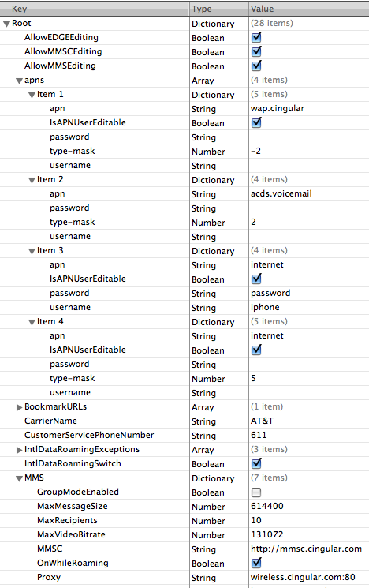This screenshot has width=369, height=588.
Task: Select the AllowMMSEditing key
Action: click(60, 66)
